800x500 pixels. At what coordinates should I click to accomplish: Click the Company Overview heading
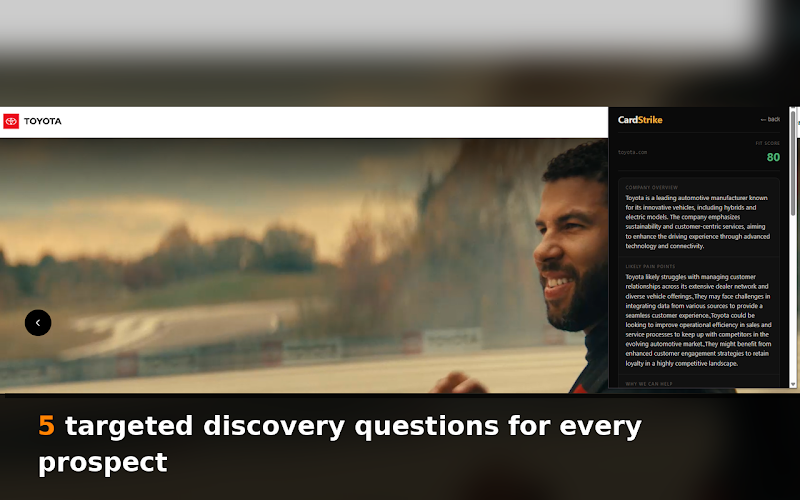[652, 187]
